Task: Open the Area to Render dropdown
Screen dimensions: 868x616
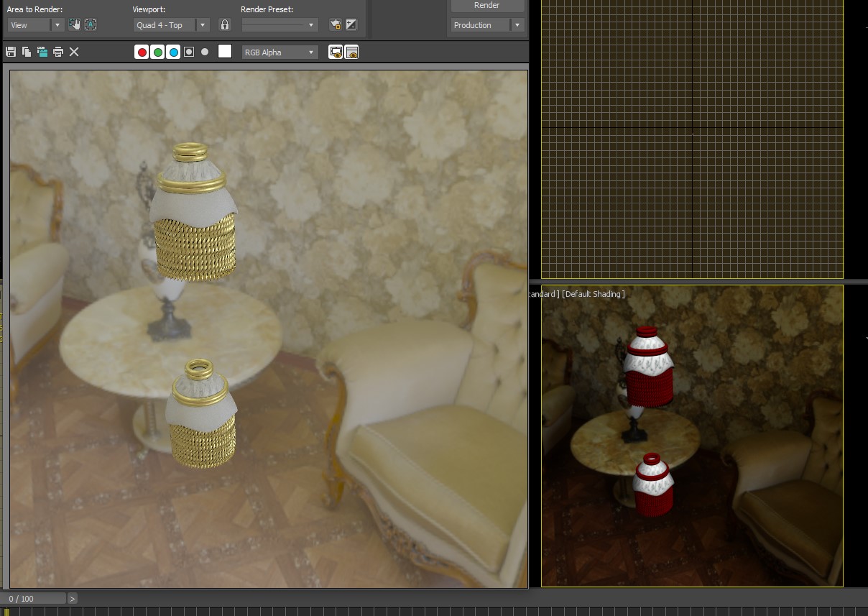Action: (x=36, y=25)
